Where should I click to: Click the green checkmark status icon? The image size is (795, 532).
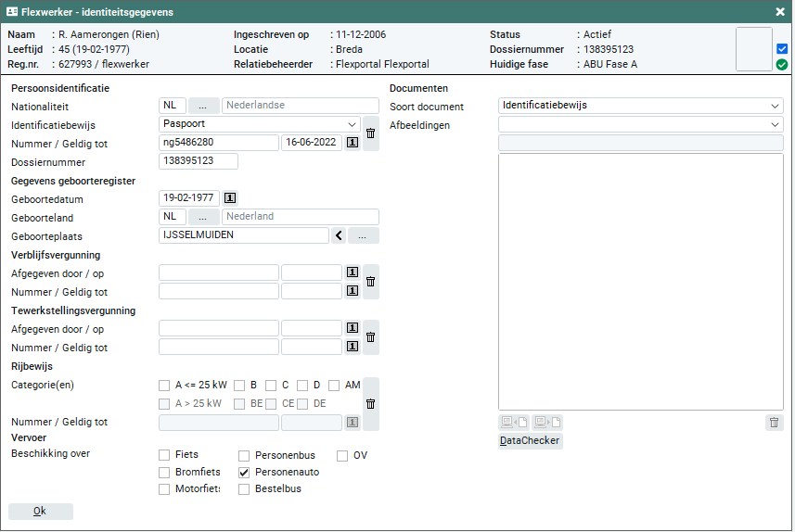tap(782, 65)
